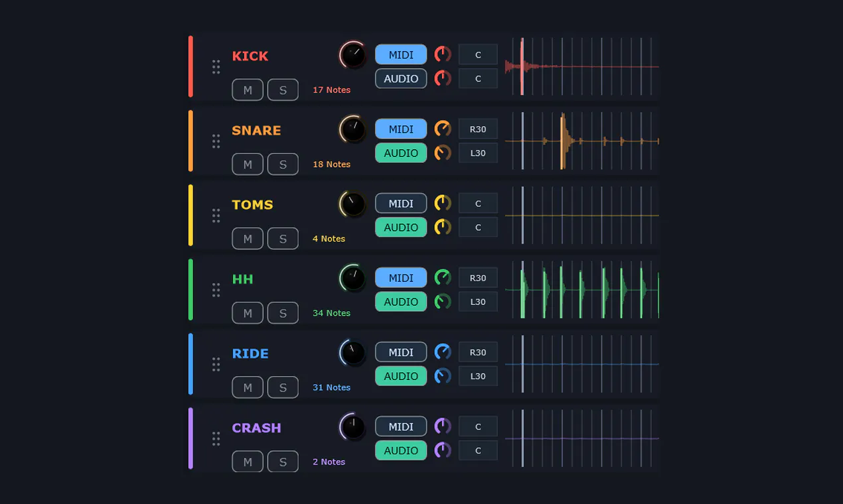Click the RIDE track volume knob

click(x=353, y=352)
